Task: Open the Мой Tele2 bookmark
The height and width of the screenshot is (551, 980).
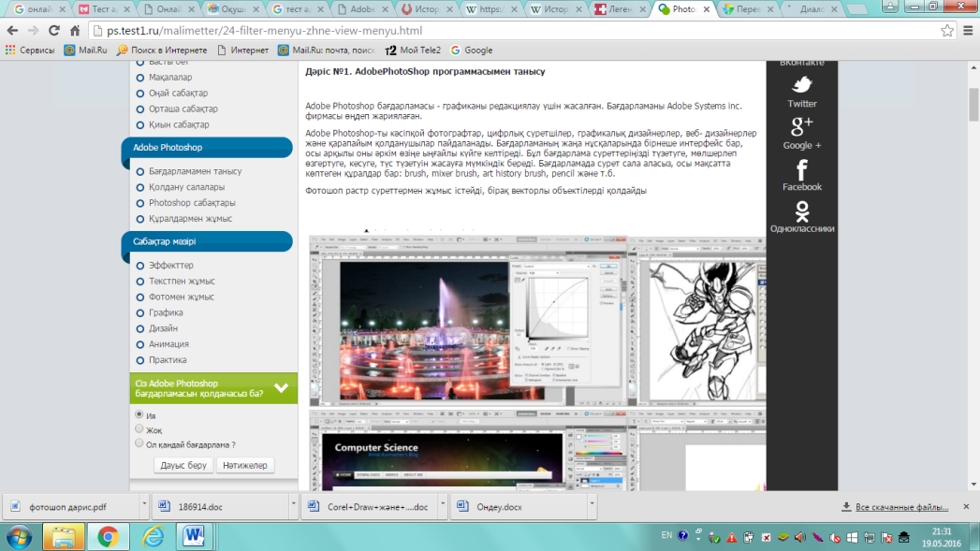Action: (x=413, y=50)
